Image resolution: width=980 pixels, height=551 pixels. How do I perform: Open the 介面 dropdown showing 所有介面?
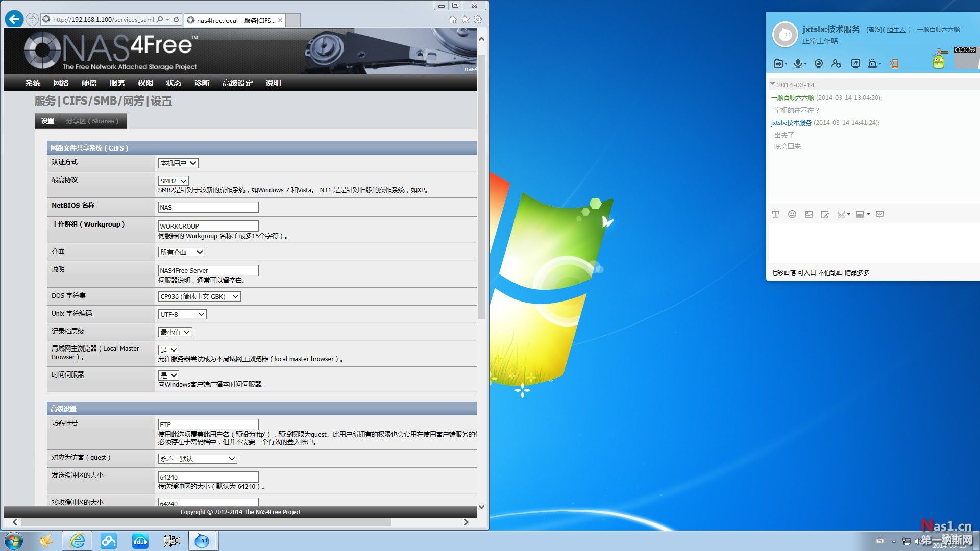(182, 252)
